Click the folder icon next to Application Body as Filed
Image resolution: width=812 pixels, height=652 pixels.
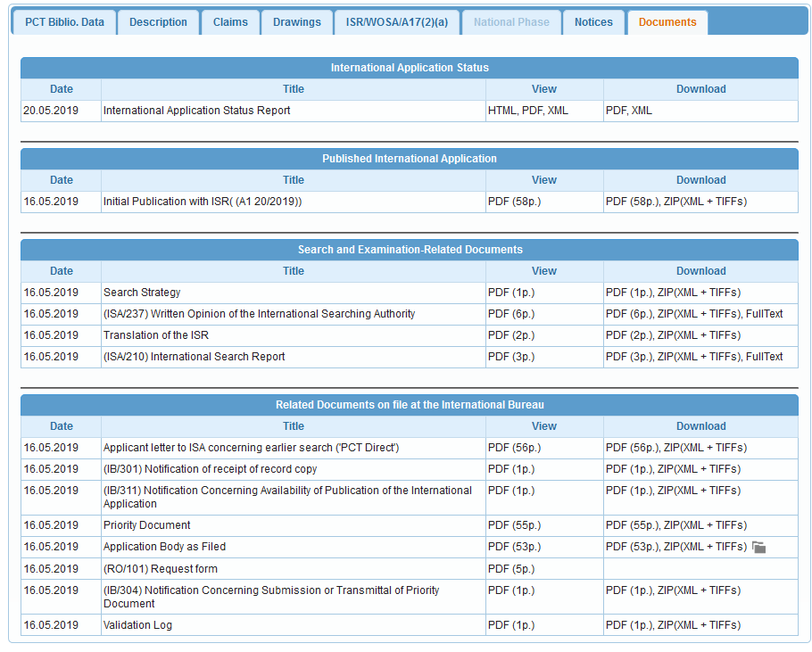(x=758, y=547)
